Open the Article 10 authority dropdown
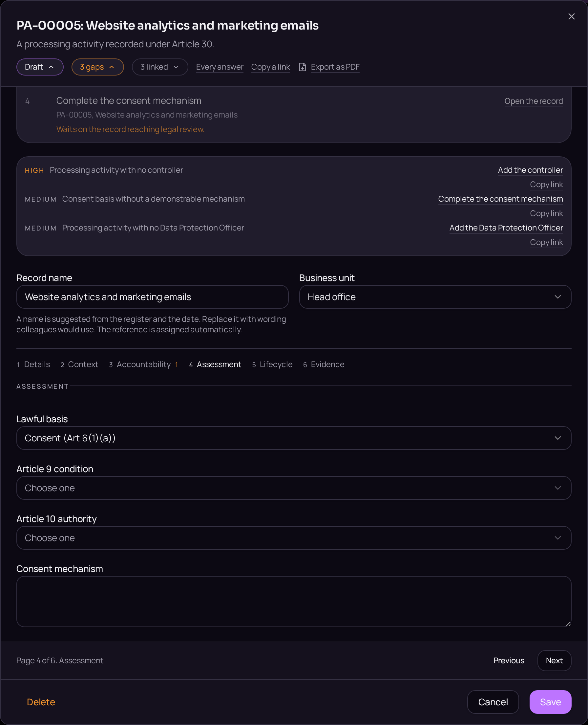588x725 pixels. (x=294, y=538)
